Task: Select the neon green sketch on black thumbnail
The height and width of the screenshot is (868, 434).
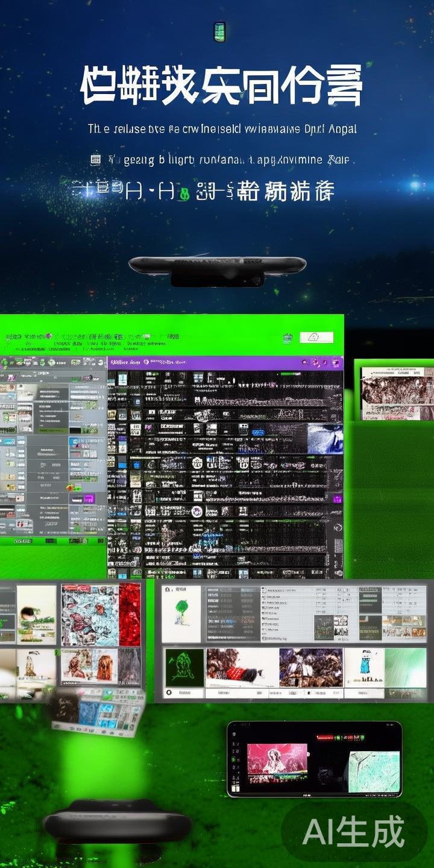Action: (x=184, y=668)
